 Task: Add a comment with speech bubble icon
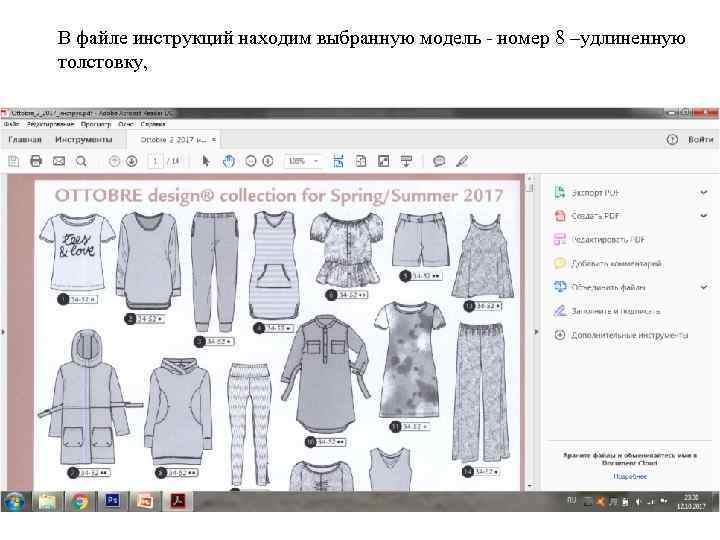coord(439,161)
